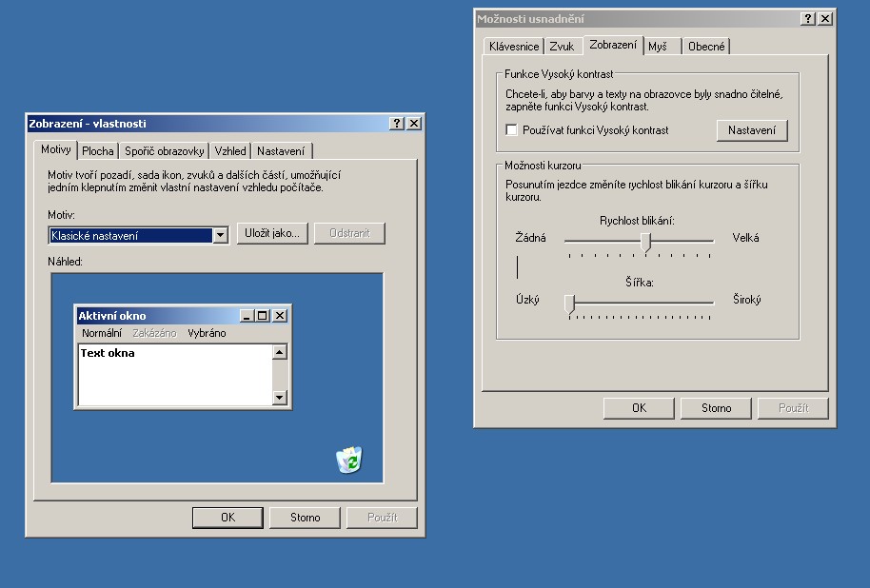Click the Rychlost blikání slider thumb
This screenshot has width=870, height=588.
tap(645, 243)
